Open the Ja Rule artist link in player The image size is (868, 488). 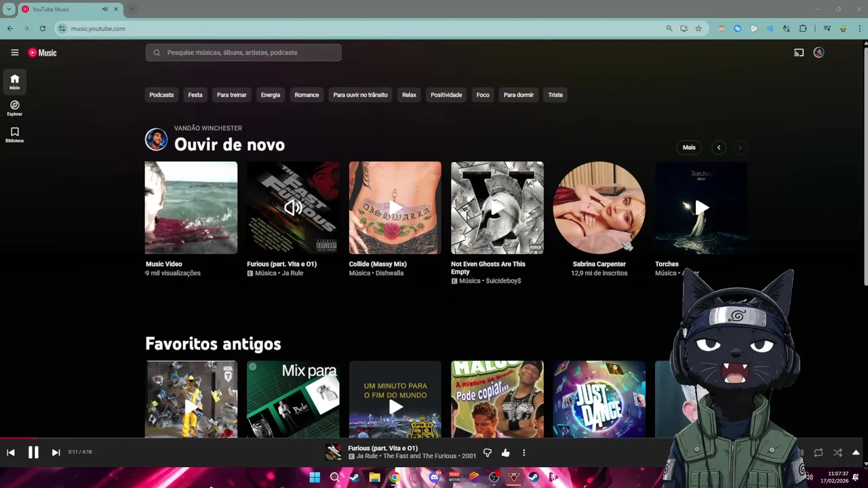click(367, 456)
